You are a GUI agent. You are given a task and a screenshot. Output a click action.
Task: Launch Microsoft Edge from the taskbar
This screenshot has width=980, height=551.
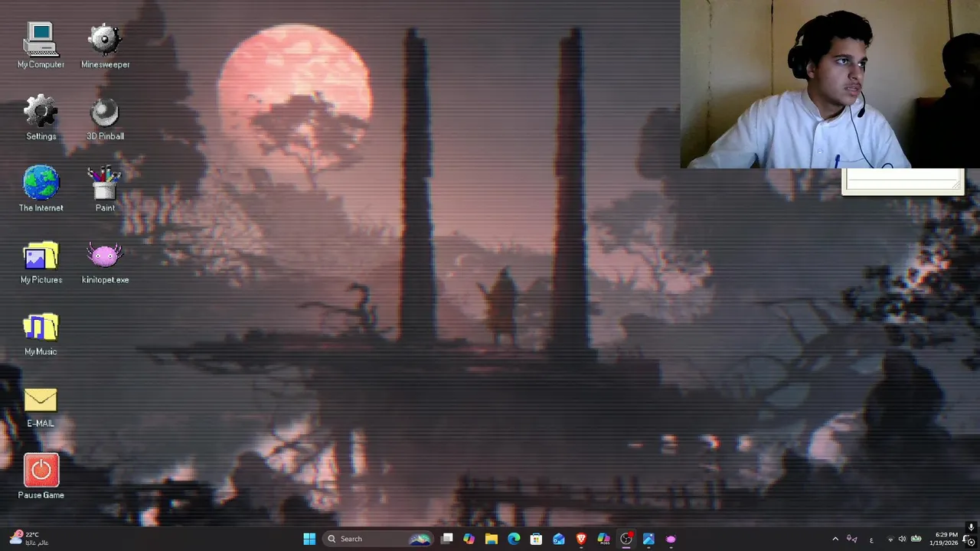[x=514, y=539]
